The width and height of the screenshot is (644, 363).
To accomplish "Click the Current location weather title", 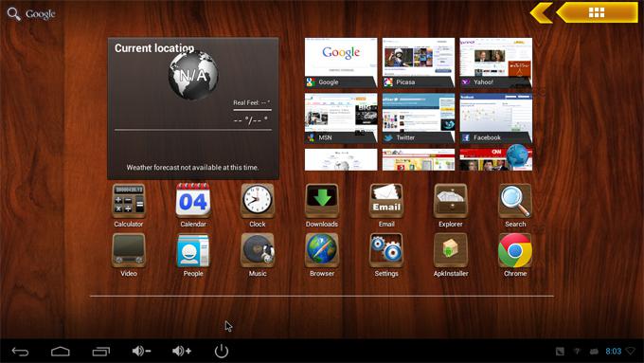I will click(x=154, y=48).
